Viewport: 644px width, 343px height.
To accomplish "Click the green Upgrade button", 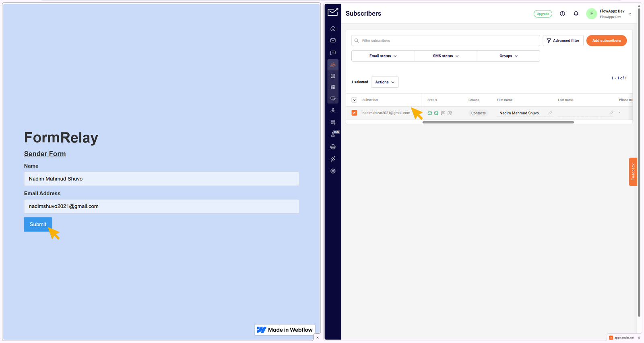I will pos(543,14).
